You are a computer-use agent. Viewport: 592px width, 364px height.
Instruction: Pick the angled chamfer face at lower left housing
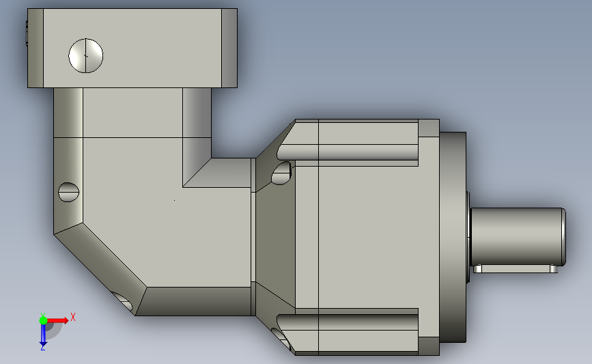tap(100, 269)
